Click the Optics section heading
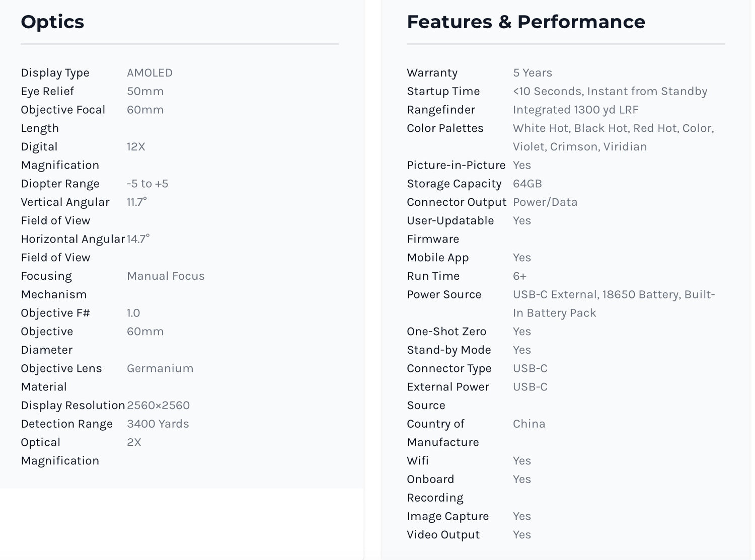Image resolution: width=755 pixels, height=560 pixels. pos(52,22)
